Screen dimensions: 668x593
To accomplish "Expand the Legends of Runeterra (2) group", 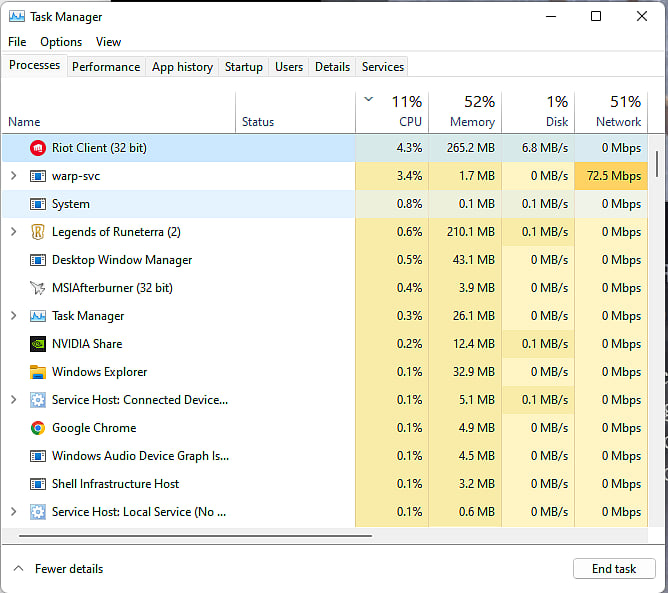I will (14, 231).
